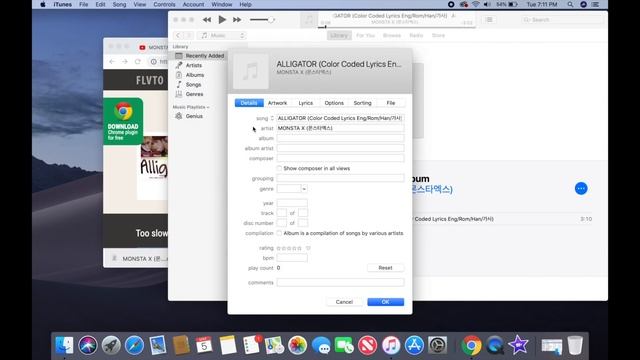Open App Store from the Dock
The image size is (640, 360).
414,345
